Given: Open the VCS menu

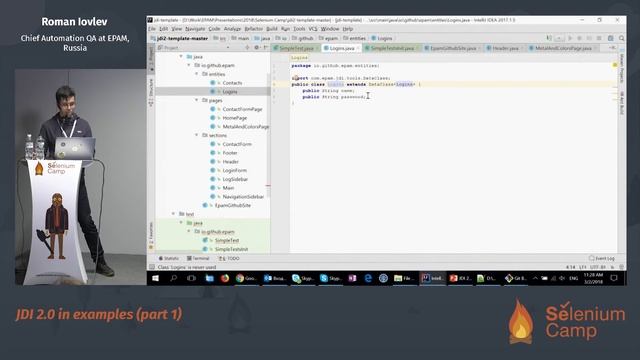Looking at the screenshot, I should (313, 29).
